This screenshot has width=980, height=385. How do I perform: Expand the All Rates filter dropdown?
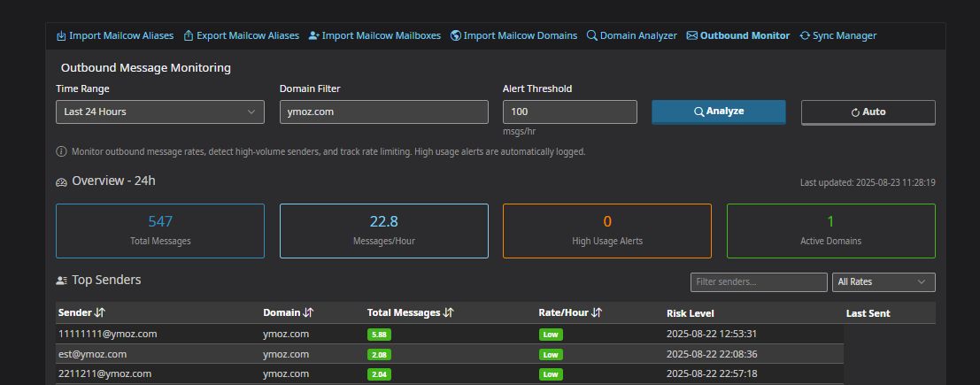pyautogui.click(x=884, y=282)
